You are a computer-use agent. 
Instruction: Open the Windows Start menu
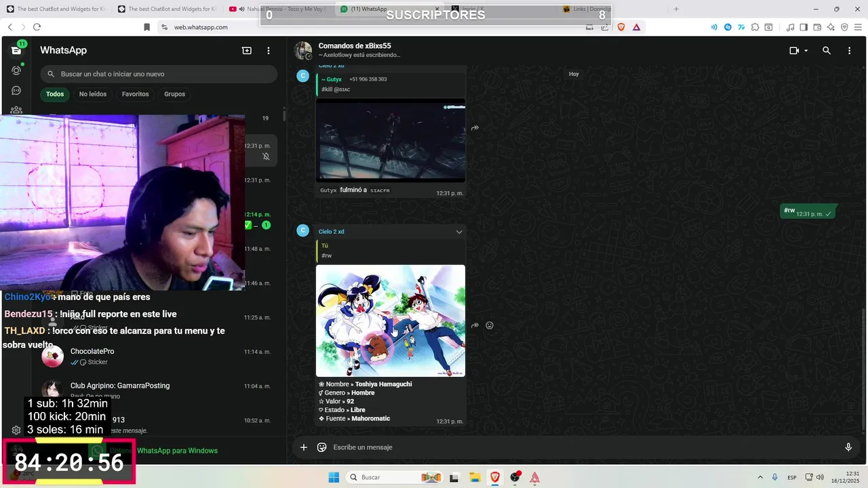334,477
